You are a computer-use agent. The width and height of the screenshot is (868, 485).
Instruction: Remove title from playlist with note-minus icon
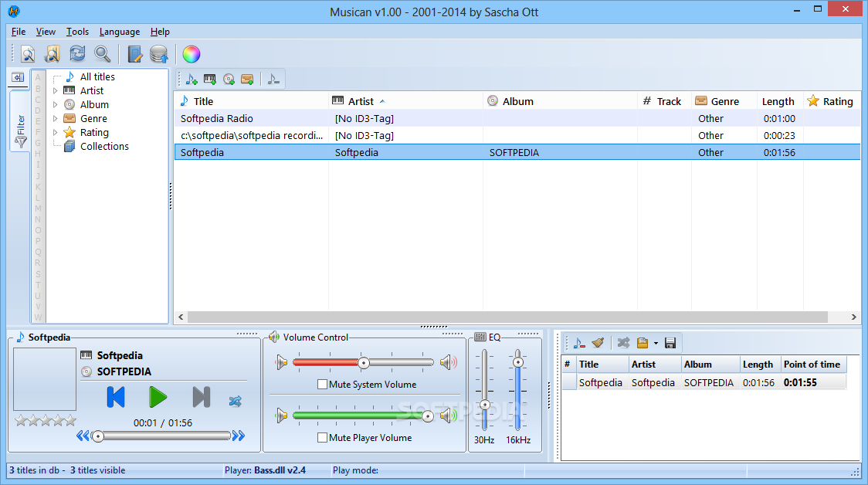click(x=579, y=343)
